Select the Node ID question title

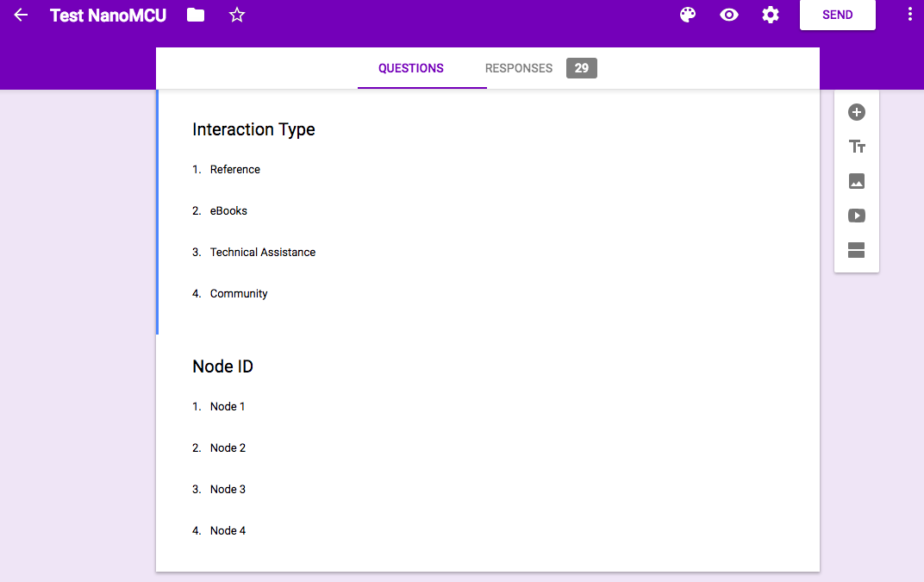[222, 366]
